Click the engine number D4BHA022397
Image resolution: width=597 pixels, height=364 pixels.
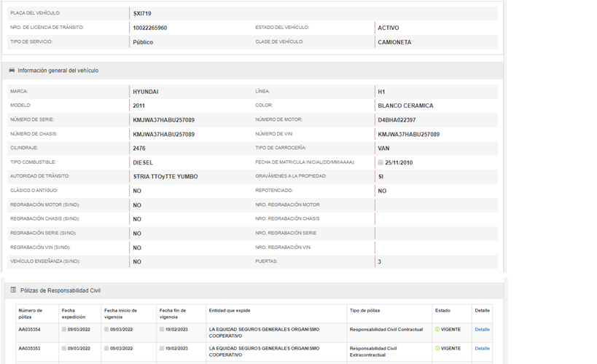tap(397, 120)
